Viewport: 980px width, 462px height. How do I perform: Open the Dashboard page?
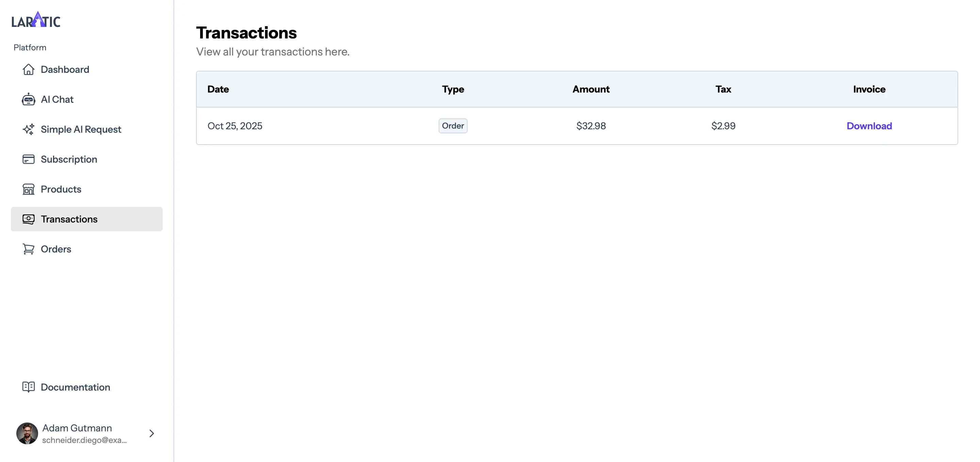click(65, 69)
